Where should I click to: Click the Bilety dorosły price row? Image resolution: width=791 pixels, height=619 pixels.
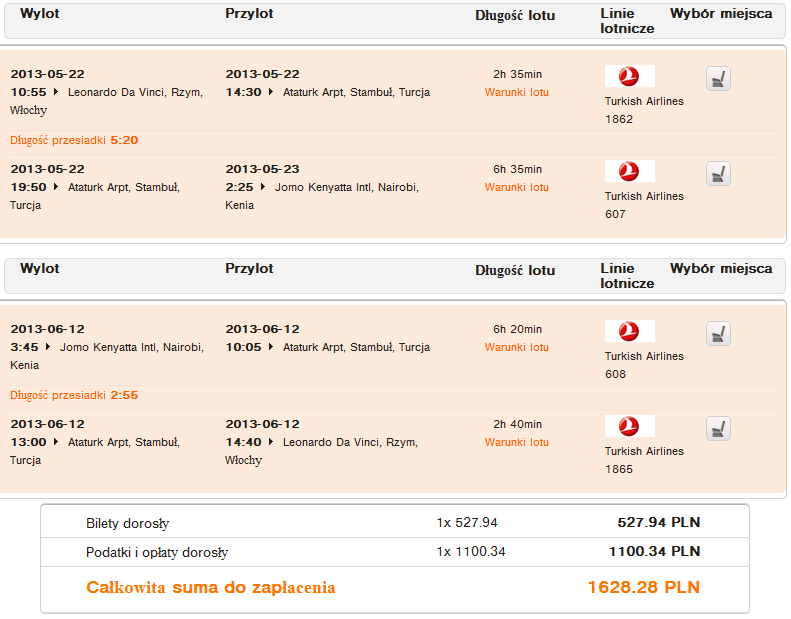[394, 522]
